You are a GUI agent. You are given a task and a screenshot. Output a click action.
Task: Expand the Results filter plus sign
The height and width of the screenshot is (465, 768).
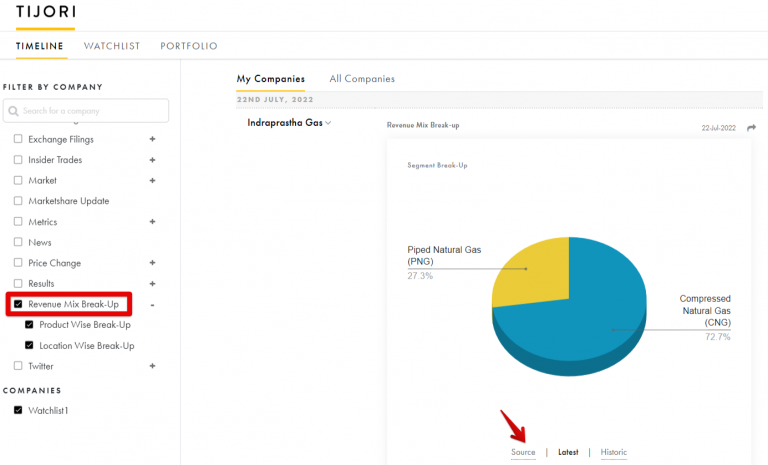point(152,284)
